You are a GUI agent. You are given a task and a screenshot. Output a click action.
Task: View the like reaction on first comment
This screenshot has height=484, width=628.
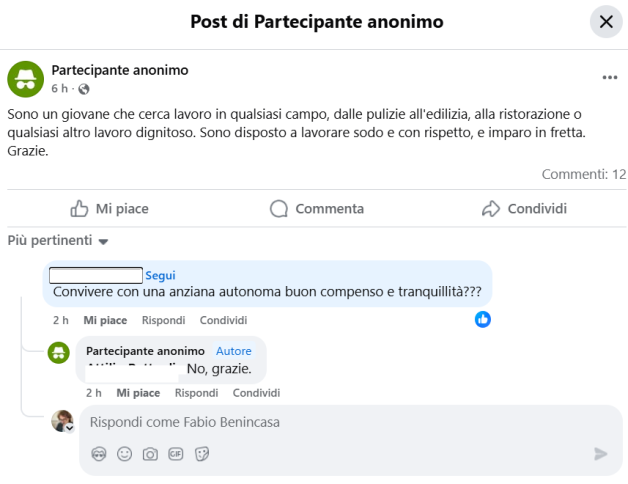tap(483, 319)
